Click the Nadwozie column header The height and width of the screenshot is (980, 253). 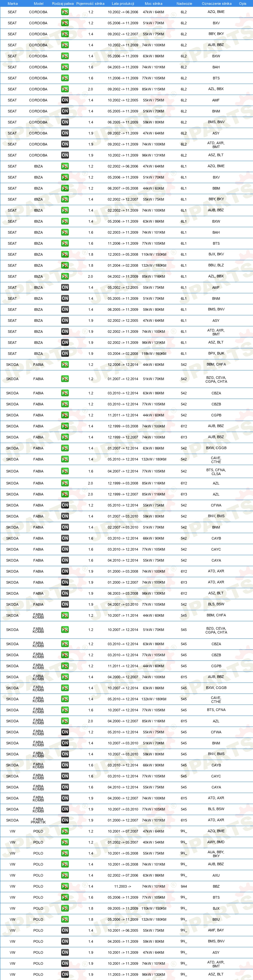pos(184,4)
